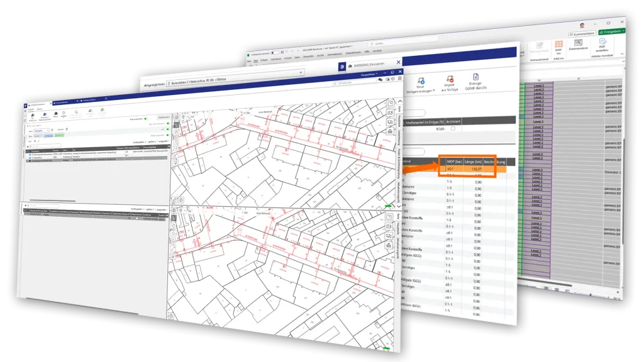Click the Erzeuge OGMP-Bericht icon

click(475, 77)
